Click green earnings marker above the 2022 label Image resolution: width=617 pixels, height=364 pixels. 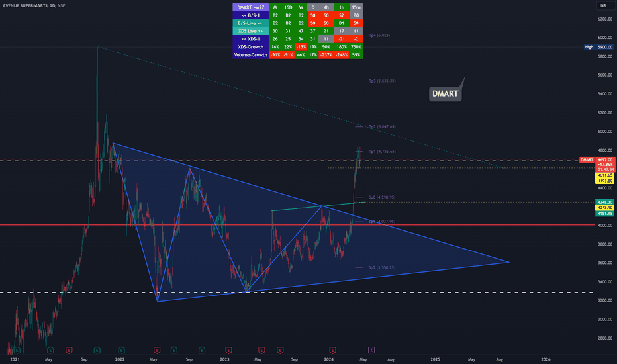(x=121, y=350)
